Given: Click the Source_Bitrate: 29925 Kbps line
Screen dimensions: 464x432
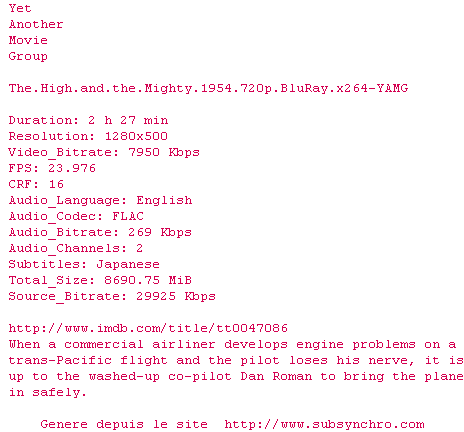Looking at the screenshot, I should tap(112, 296).
